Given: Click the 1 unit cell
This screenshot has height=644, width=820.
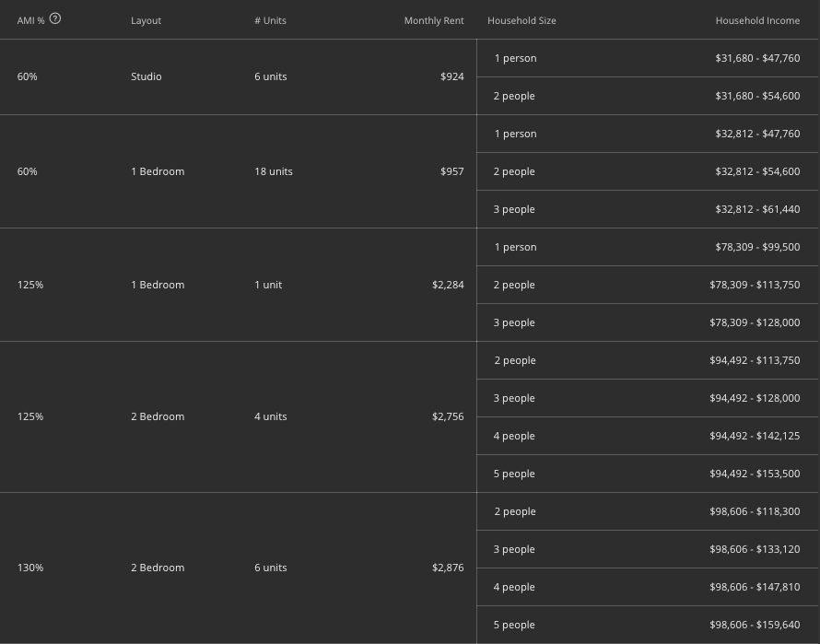Looking at the screenshot, I should coord(268,285).
